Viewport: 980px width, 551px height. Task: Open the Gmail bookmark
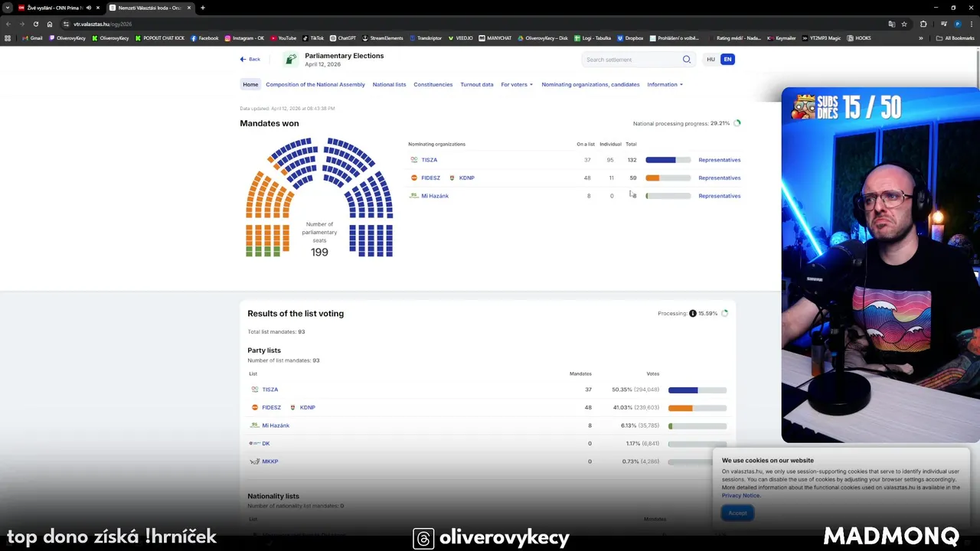tap(32, 38)
